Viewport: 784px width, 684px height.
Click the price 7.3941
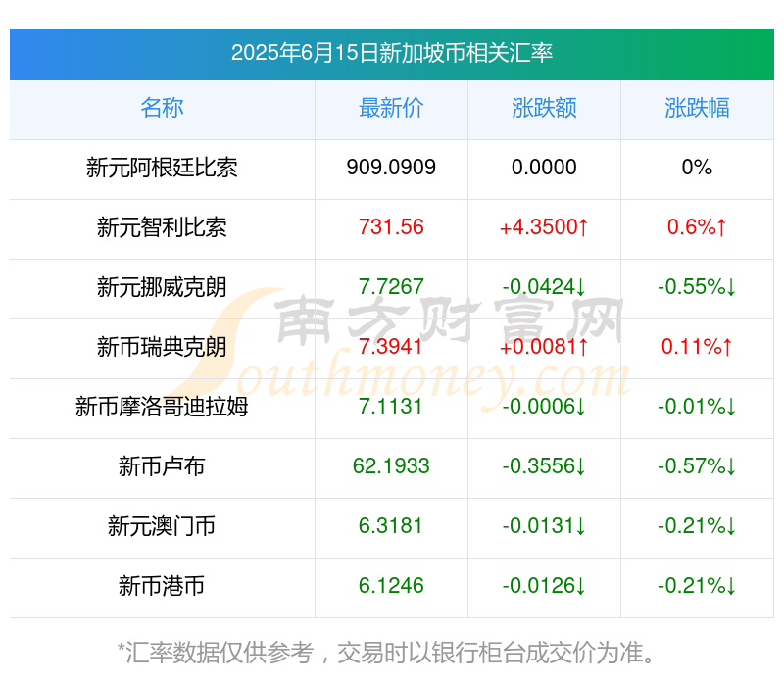point(391,347)
